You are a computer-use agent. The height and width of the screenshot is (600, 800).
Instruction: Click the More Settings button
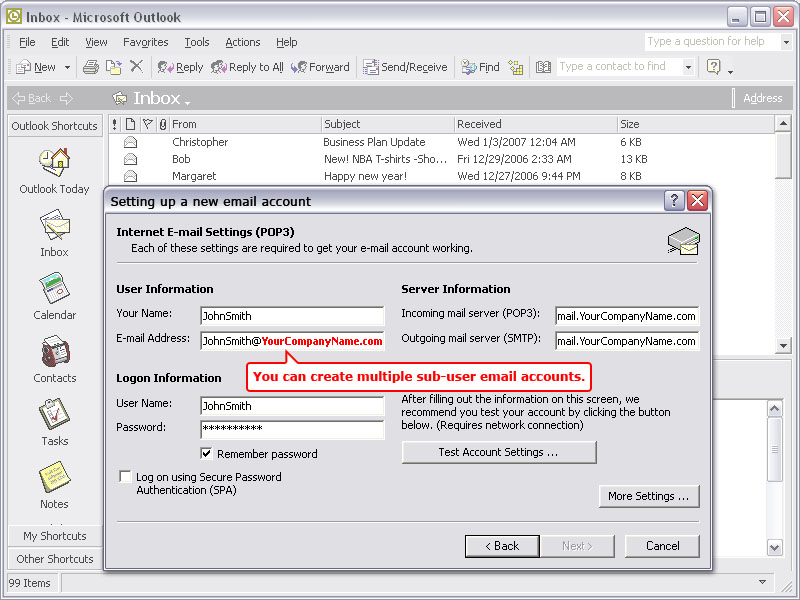tap(648, 496)
